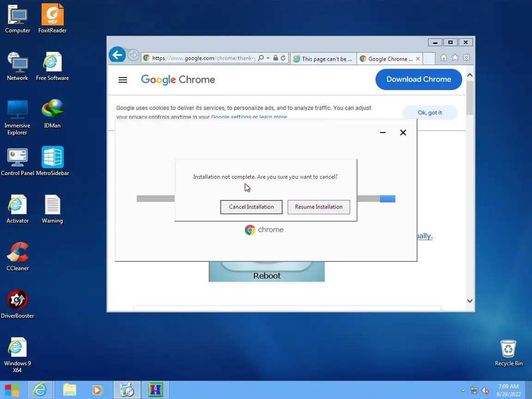Click Resume Installation button
The image size is (532, 399).
(x=319, y=207)
